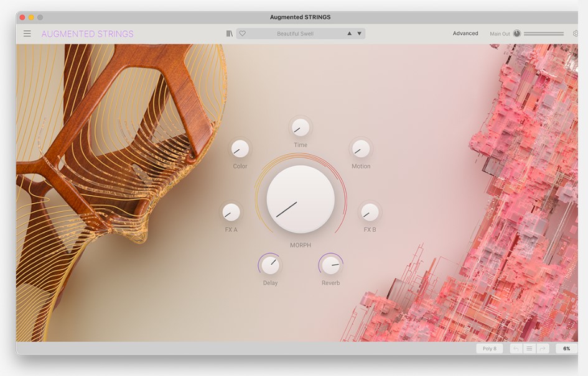Click the Main Out level meter bar
The width and height of the screenshot is (588, 376).
[x=544, y=34]
